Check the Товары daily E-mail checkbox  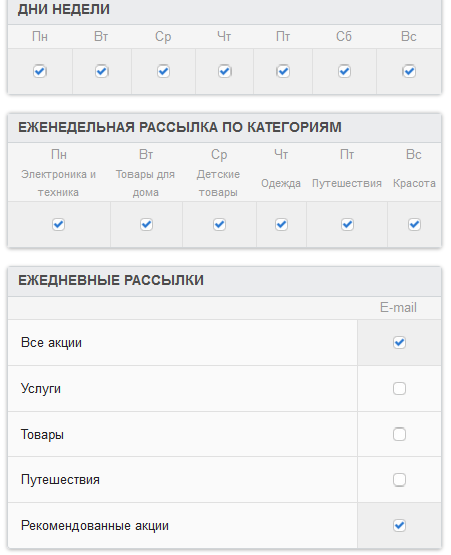(x=399, y=434)
